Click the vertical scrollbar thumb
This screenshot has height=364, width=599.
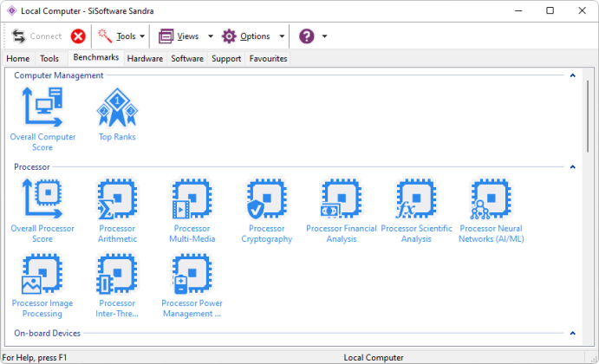pyautogui.click(x=588, y=116)
